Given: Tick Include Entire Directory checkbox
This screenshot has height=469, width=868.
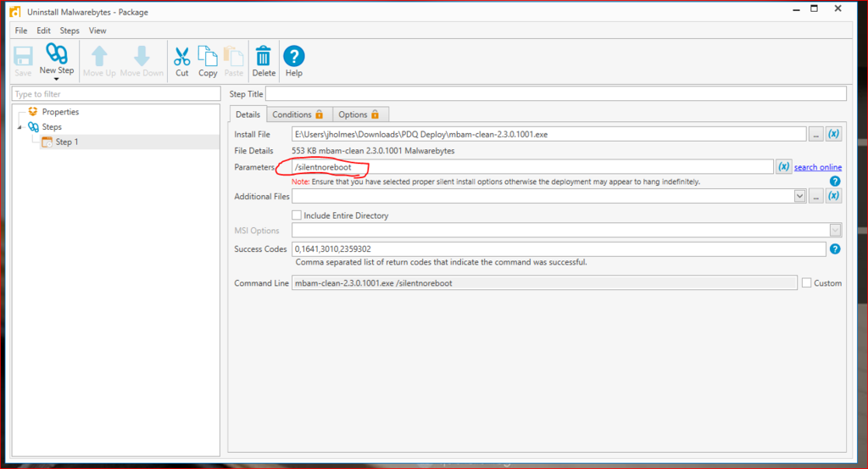Looking at the screenshot, I should [297, 215].
